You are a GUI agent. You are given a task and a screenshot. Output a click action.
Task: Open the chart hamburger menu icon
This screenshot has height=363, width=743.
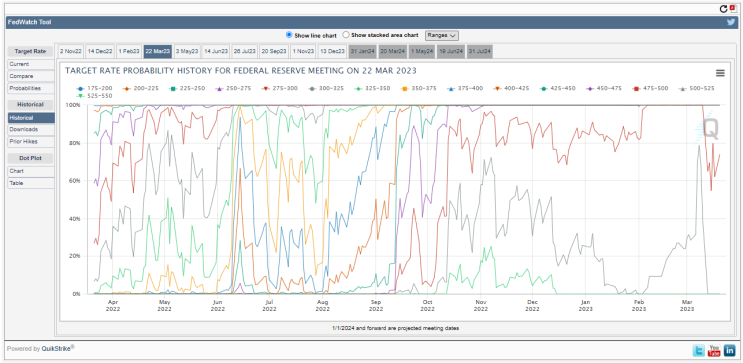point(720,73)
